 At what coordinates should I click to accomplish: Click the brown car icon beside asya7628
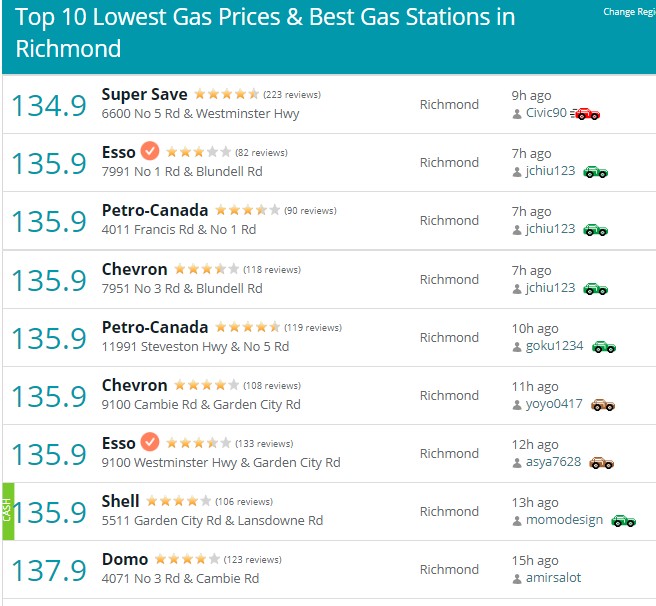point(601,462)
